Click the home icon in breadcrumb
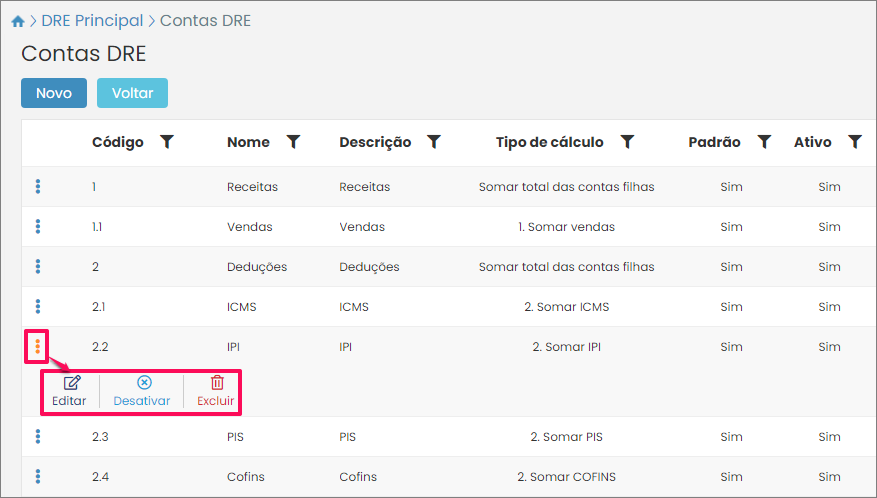 pyautogui.click(x=17, y=21)
